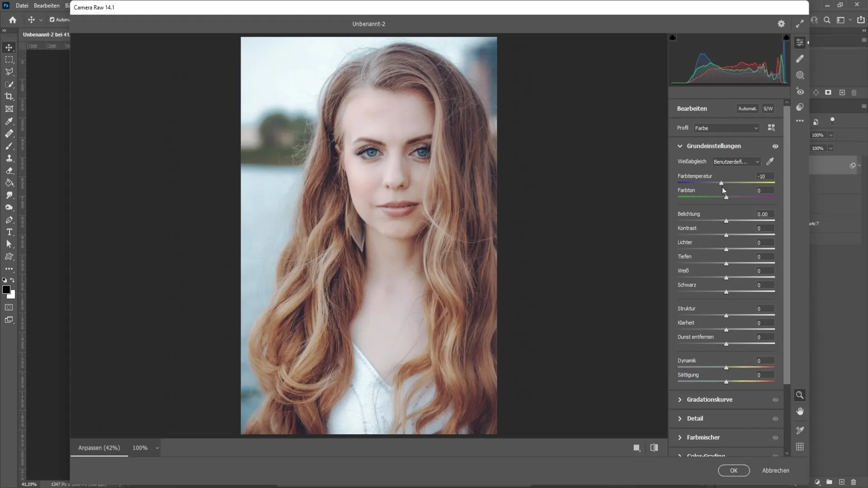The width and height of the screenshot is (868, 488).
Task: Open the layer fill 100% dropdown
Action: pyautogui.click(x=830, y=148)
